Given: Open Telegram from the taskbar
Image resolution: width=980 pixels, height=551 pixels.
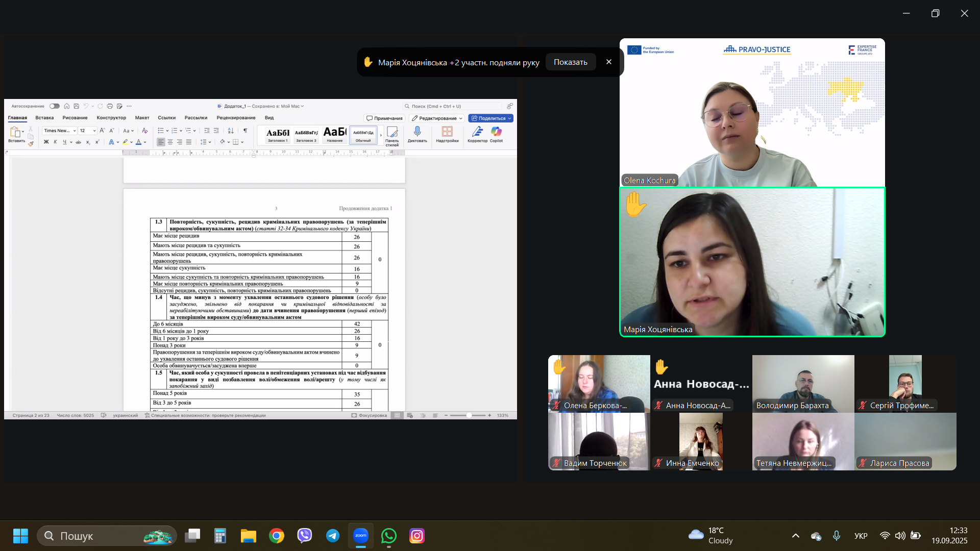Looking at the screenshot, I should tap(333, 536).
